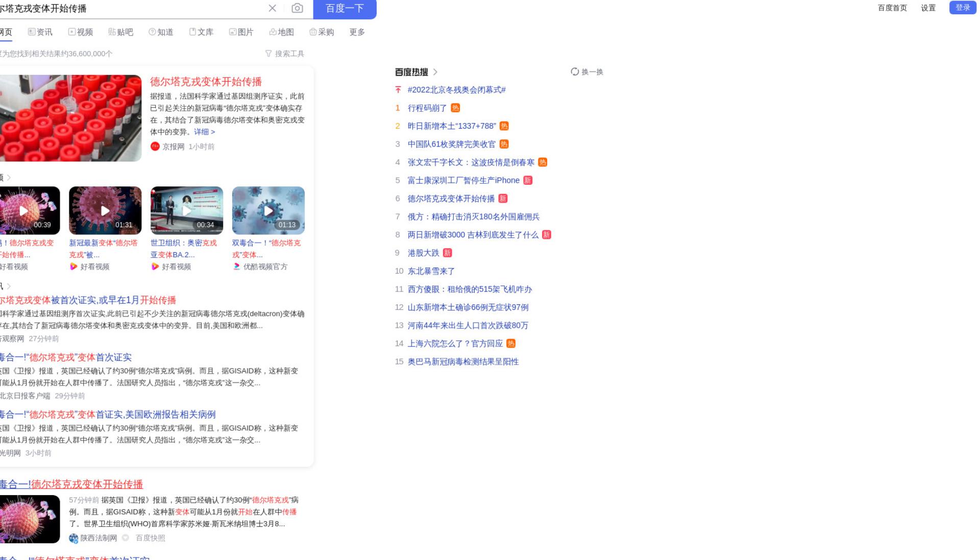Viewport: 980px width, 560px height.
Task: Open the 知道 tab
Action: [161, 32]
